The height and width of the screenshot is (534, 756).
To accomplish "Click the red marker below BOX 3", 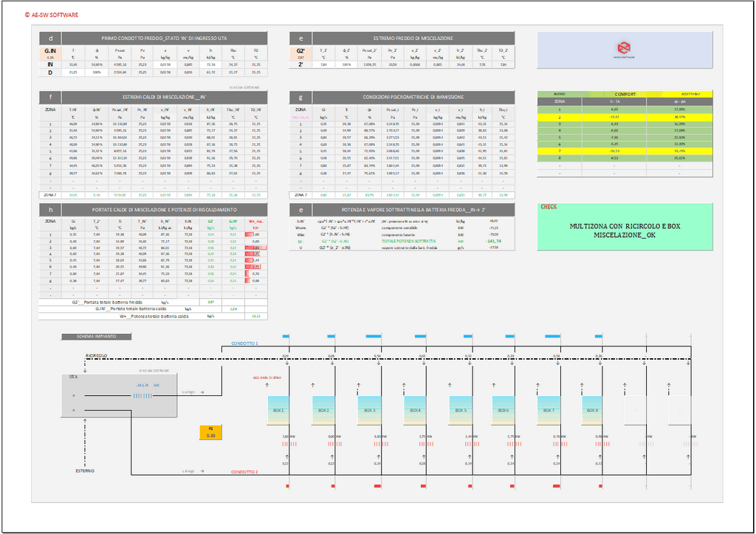I will point(377,486).
